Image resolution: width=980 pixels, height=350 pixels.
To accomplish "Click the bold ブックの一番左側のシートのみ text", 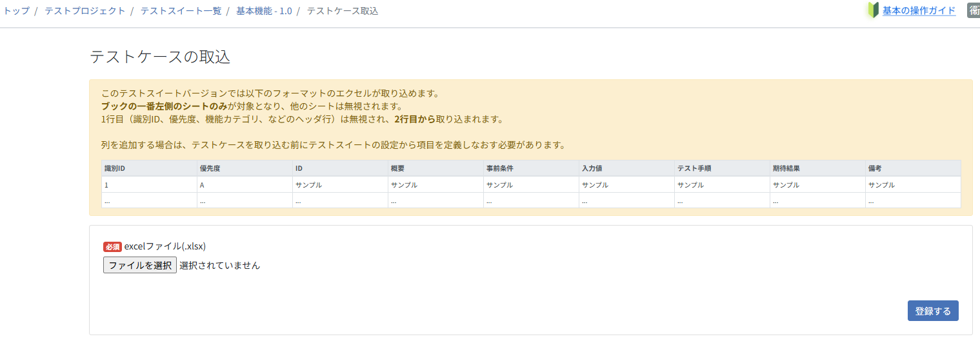I will pos(164,106).
